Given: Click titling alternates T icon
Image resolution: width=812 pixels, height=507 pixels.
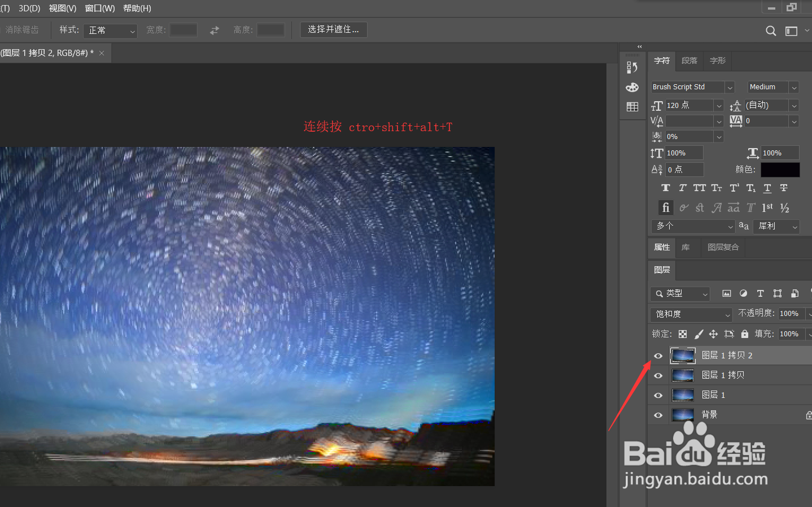Looking at the screenshot, I should click(751, 208).
